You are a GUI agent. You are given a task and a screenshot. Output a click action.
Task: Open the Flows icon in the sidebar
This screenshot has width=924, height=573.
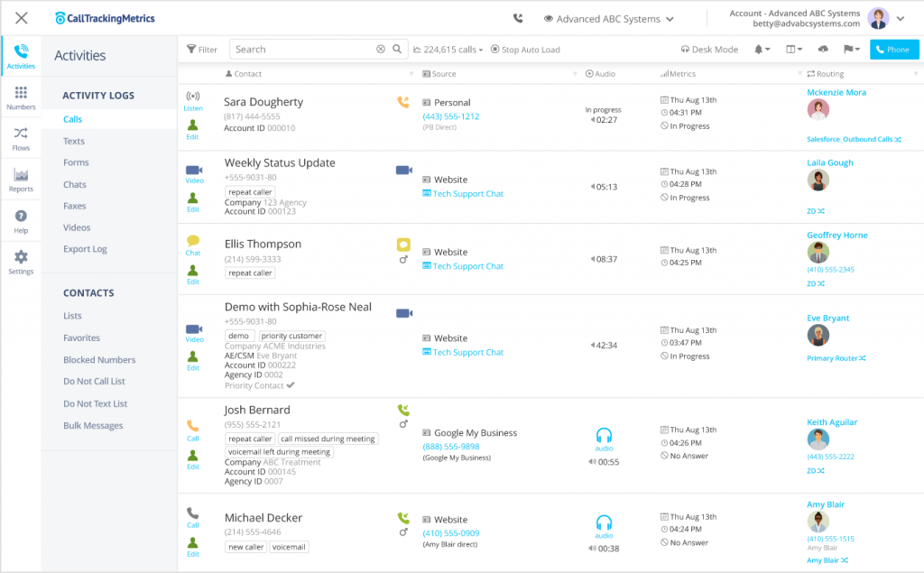(21, 138)
